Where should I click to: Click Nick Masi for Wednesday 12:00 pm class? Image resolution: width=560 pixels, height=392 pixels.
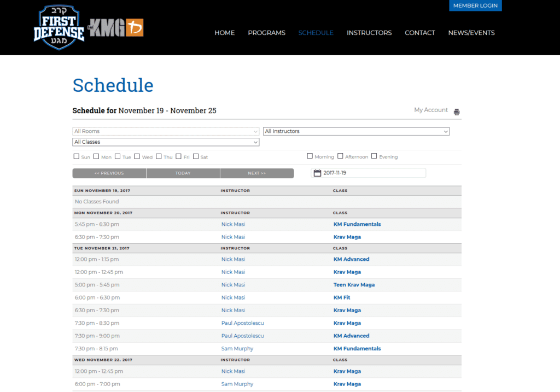point(233,371)
